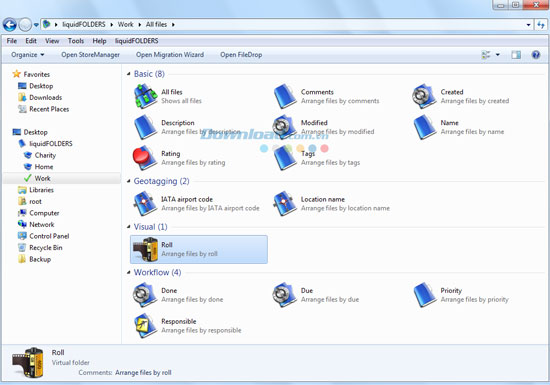Screen dimensions: 550x385
Task: Expand the change view options arrow
Action: [x=497, y=55]
